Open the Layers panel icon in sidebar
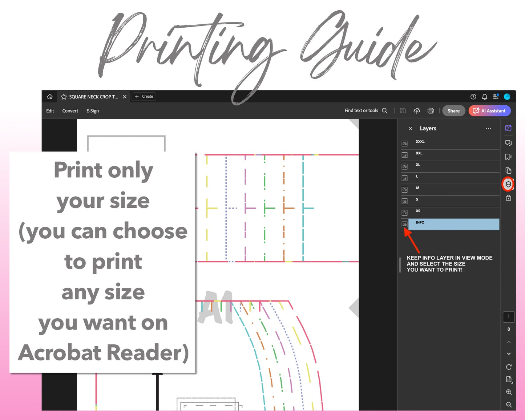The image size is (525, 420). click(508, 184)
